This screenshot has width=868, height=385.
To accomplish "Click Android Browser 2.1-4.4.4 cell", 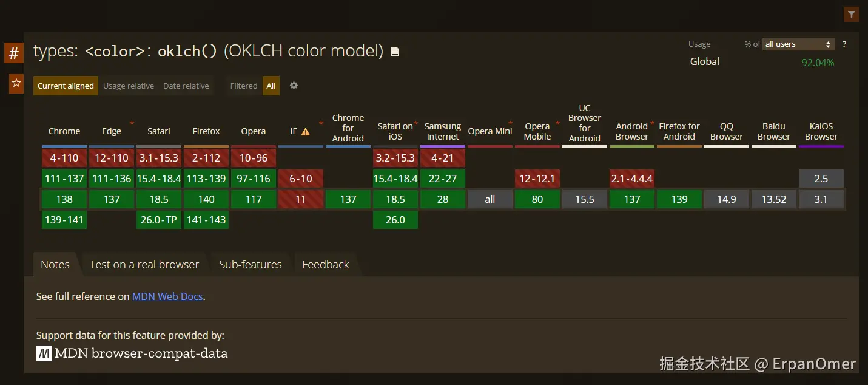I will (632, 179).
